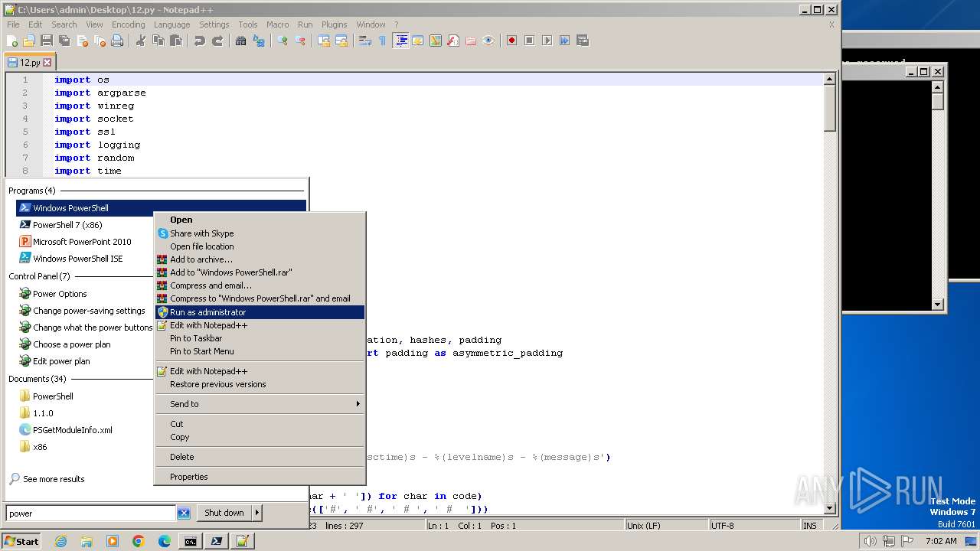Choose Share with Skype
Screen dimensions: 980x551
point(260,233)
